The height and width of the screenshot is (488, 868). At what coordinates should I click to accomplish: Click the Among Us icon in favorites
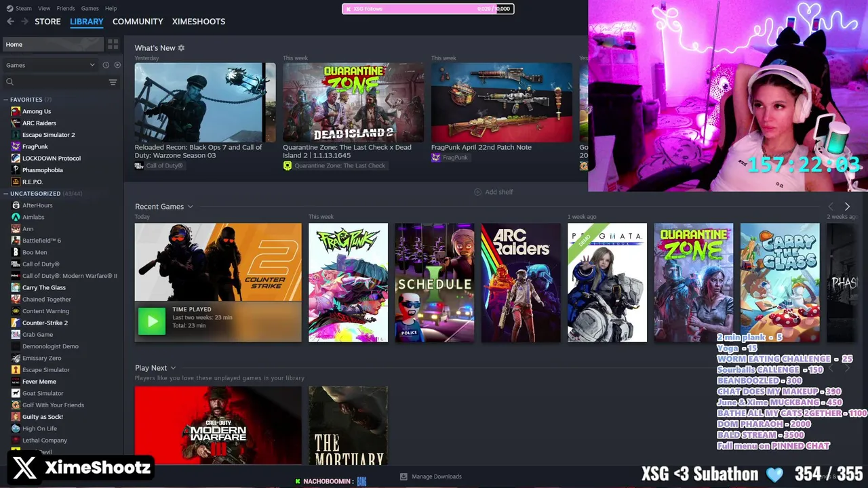coord(16,111)
